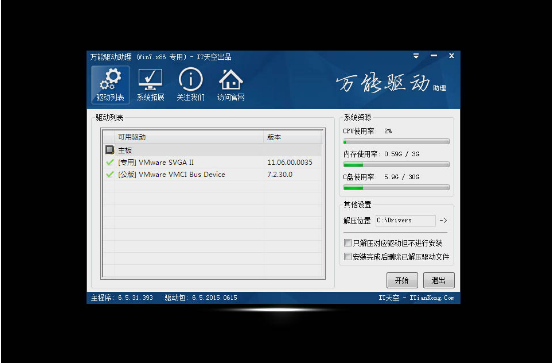Sort by the 可用驱动 column header

pyautogui.click(x=189, y=137)
